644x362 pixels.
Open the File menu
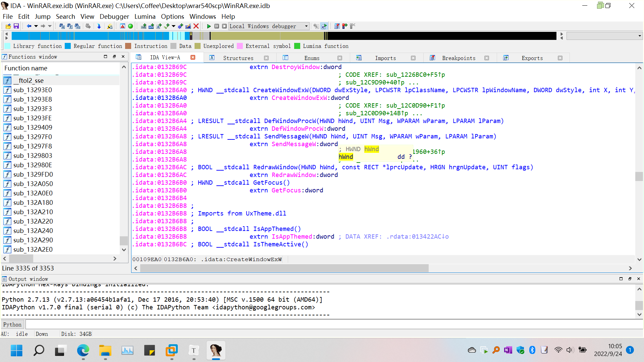[x=7, y=16]
